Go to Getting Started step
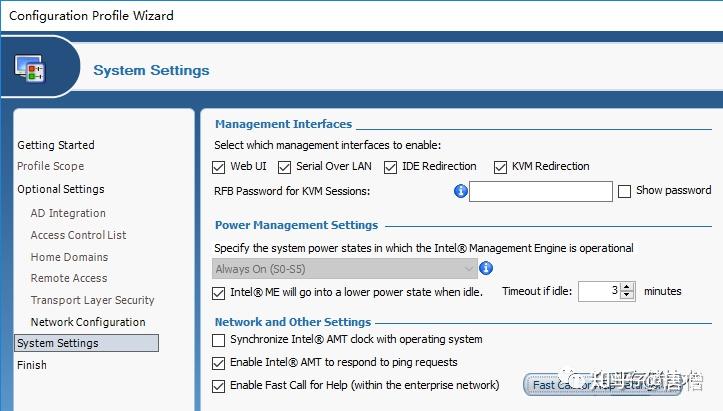723x411 pixels. pyautogui.click(x=56, y=145)
